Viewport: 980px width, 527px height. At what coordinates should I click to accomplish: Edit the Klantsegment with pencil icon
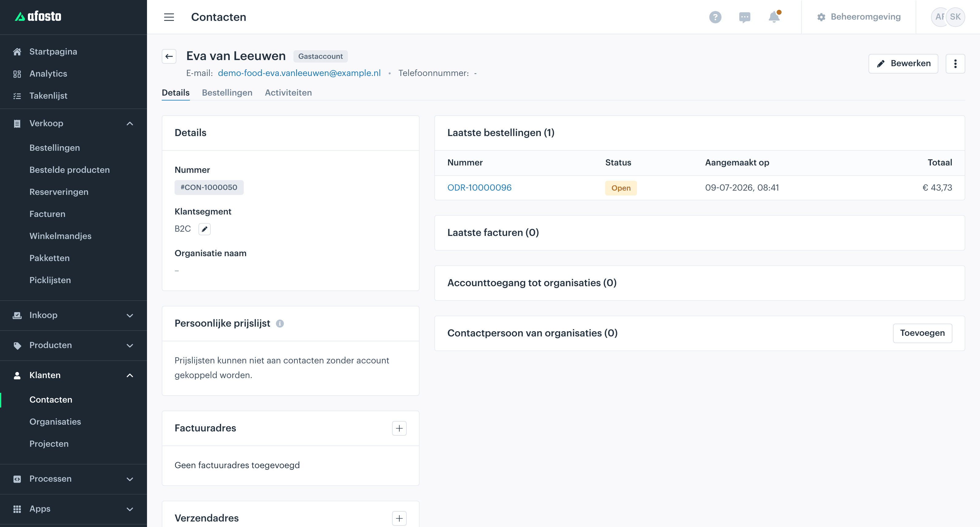205,229
